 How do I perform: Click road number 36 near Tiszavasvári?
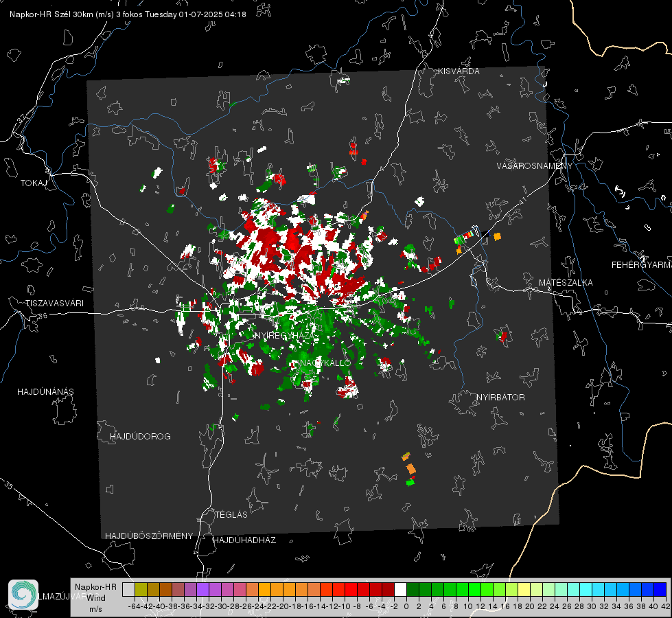[x=43, y=316]
